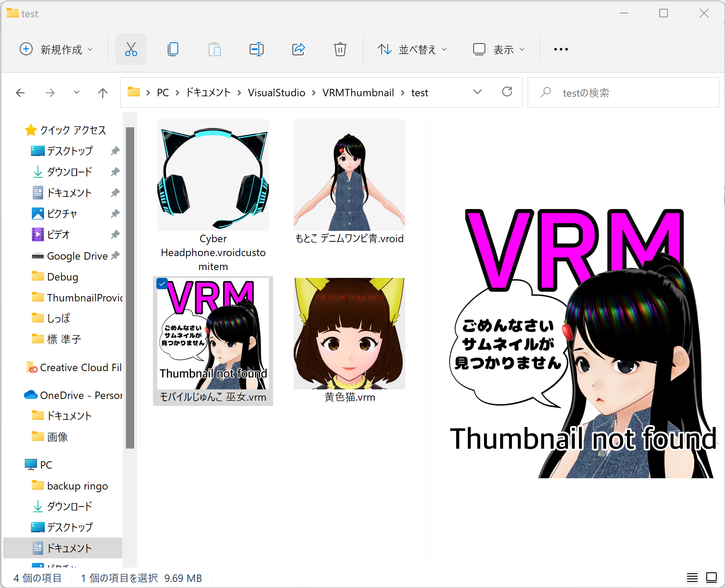This screenshot has height=588, width=725.
Task: Navigate back to the previous folder
Action: [x=20, y=92]
